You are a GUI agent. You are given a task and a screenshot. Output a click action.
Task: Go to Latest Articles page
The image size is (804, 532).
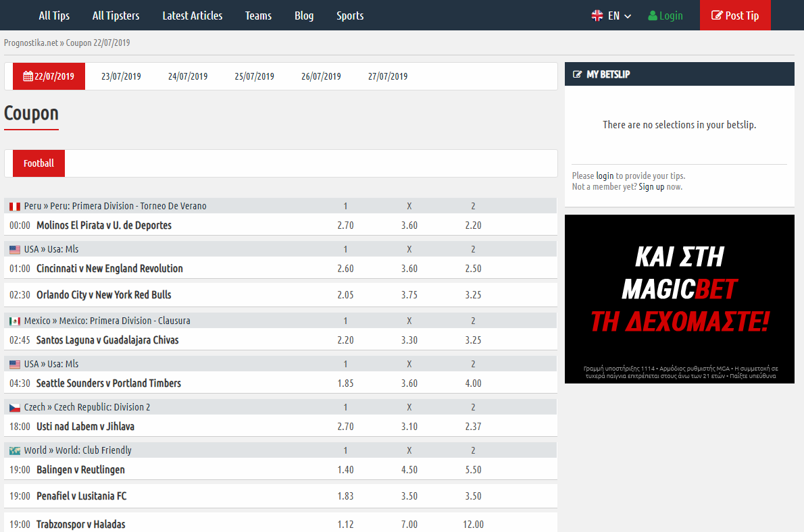pyautogui.click(x=192, y=16)
